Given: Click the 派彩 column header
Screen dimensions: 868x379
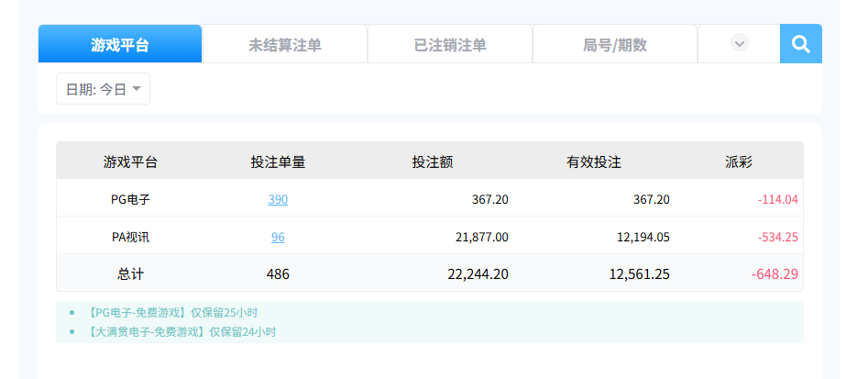Looking at the screenshot, I should [x=739, y=162].
